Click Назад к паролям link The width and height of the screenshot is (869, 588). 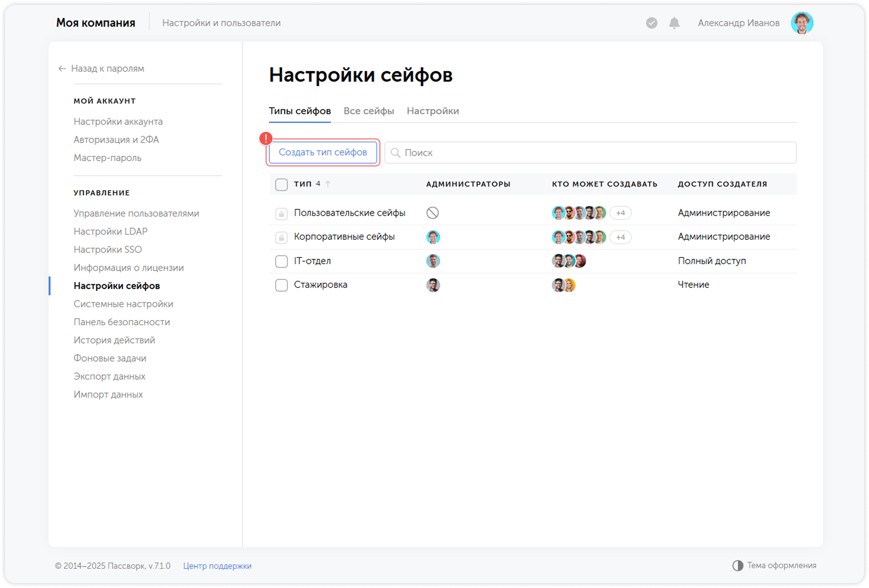[108, 68]
